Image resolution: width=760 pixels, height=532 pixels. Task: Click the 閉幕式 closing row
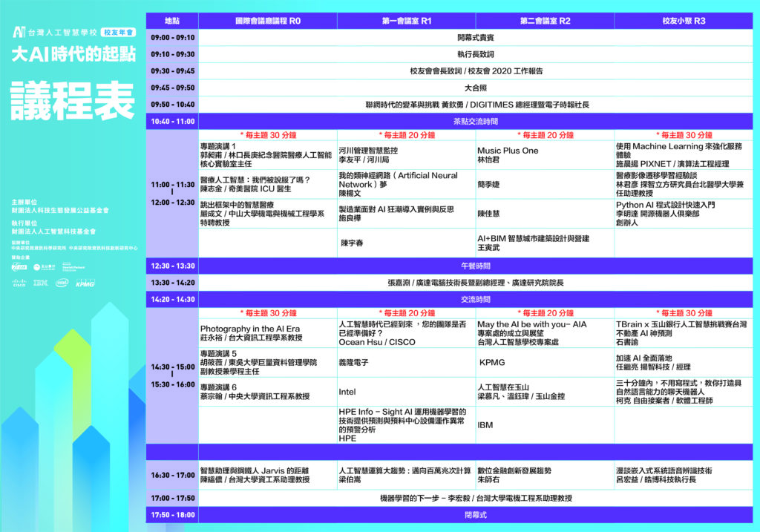click(475, 514)
